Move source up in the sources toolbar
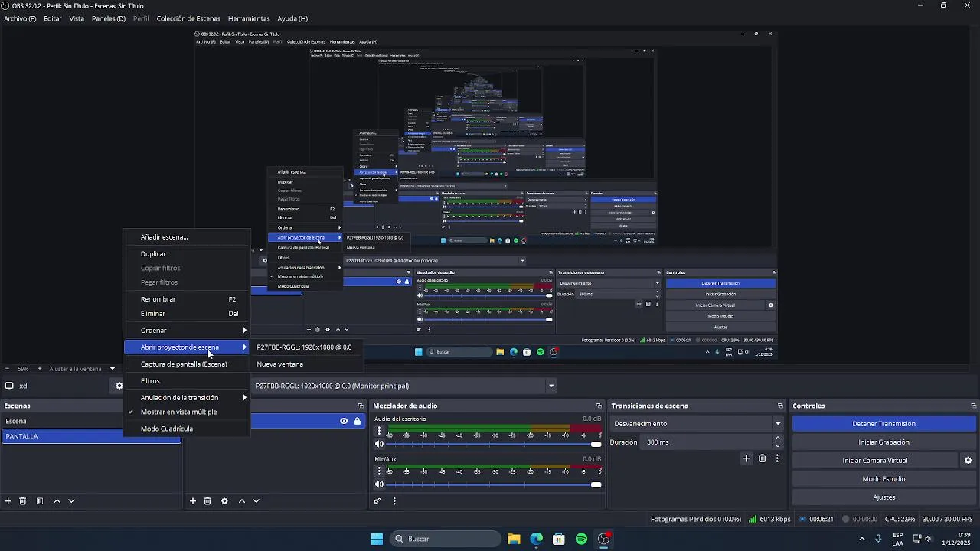This screenshot has width=980, height=551. click(242, 501)
